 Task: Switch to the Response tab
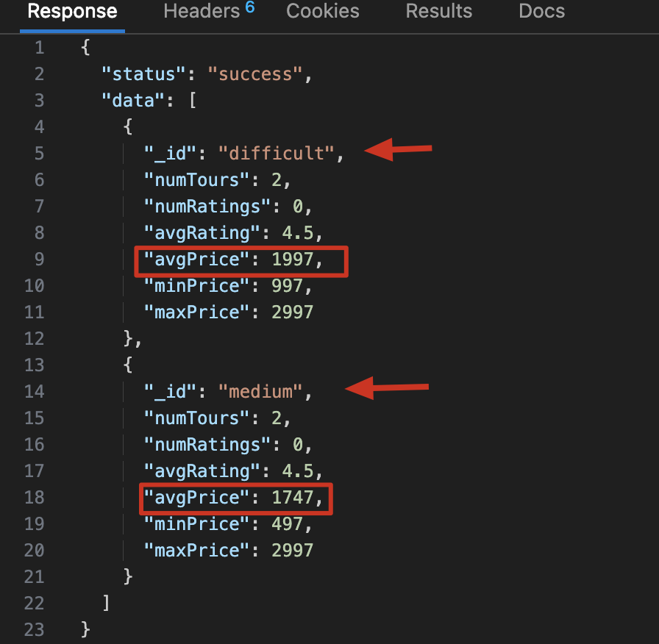[x=72, y=12]
